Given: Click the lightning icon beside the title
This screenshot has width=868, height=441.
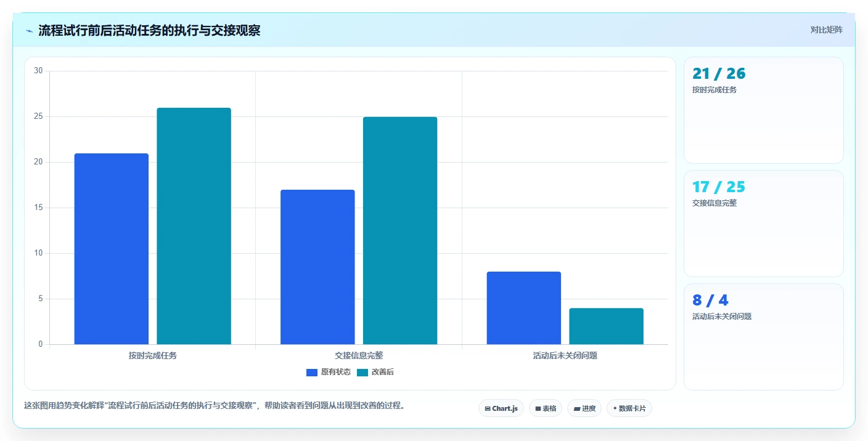Looking at the screenshot, I should coord(30,31).
